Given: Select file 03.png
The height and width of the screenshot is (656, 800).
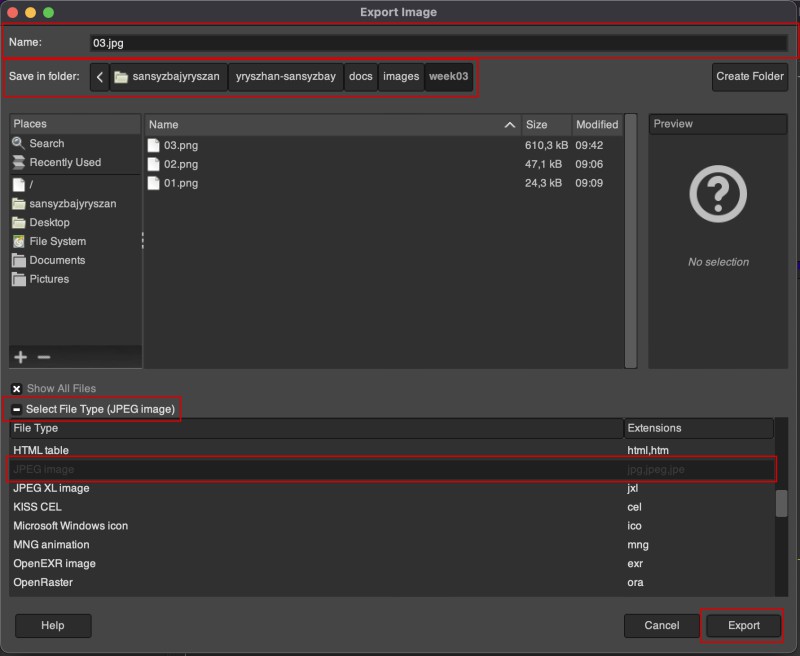Looking at the screenshot, I should tap(384, 145).
